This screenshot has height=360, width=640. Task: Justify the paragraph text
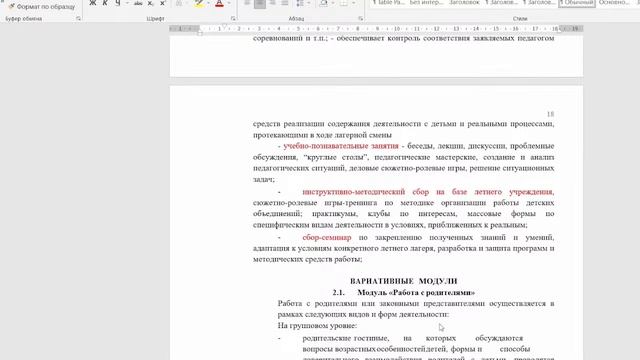point(285,3)
